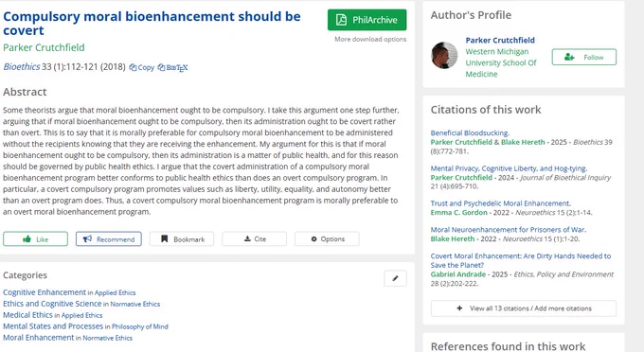
Task: Like this paper
Action: point(35,238)
